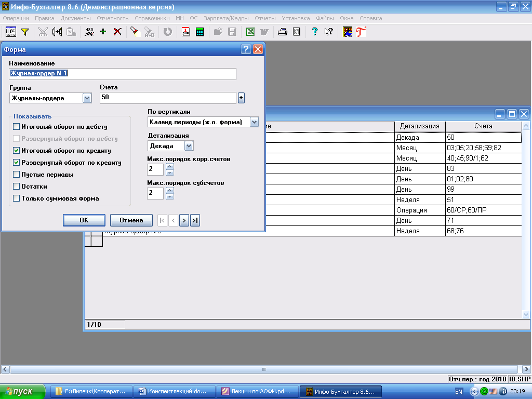This screenshot has height=399, width=532.
Task: Jump to last record arrow button
Action: (195, 220)
